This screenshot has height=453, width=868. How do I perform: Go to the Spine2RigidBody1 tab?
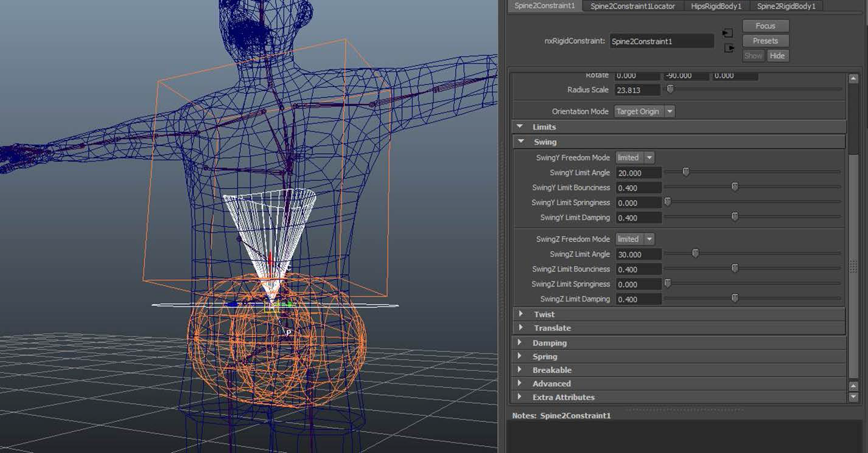786,6
